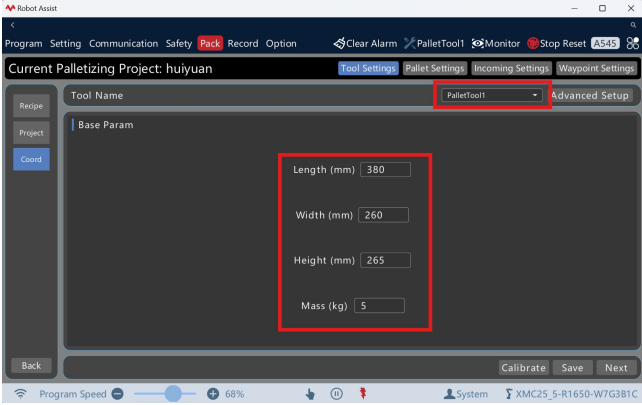The width and height of the screenshot is (642, 405).
Task: Click the red Stop Reset icon
Action: tap(533, 43)
